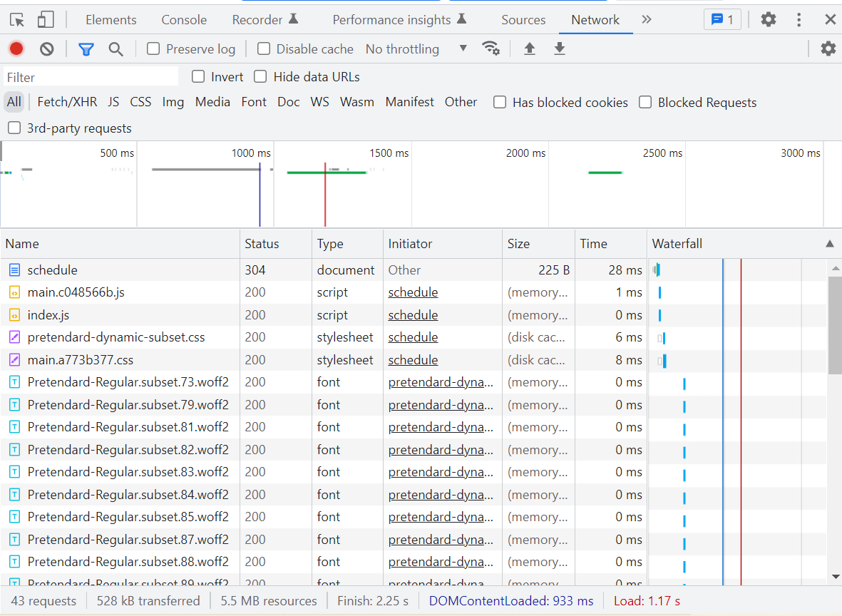
Task: Click the main.a773b377.css stylesheet icon
Action: 14,360
